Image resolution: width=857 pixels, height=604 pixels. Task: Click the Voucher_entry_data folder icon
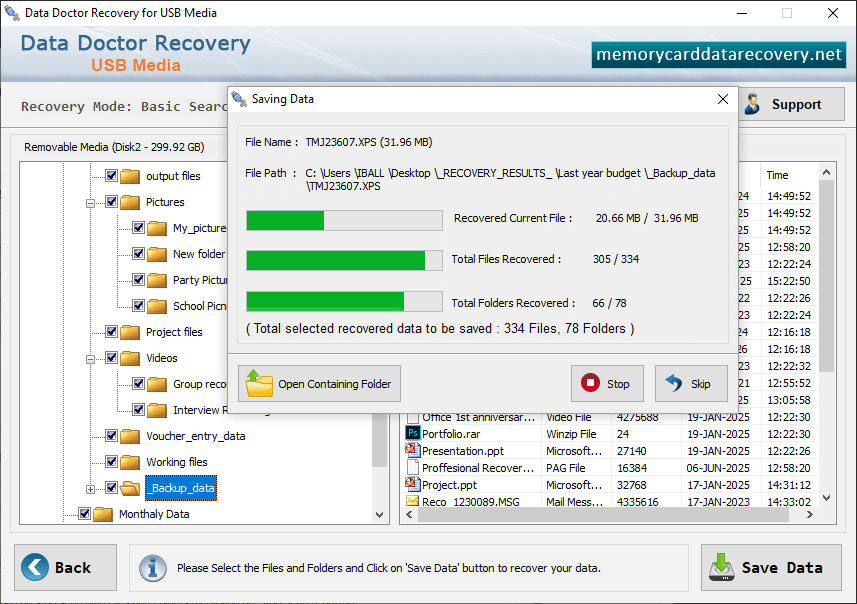coord(130,436)
